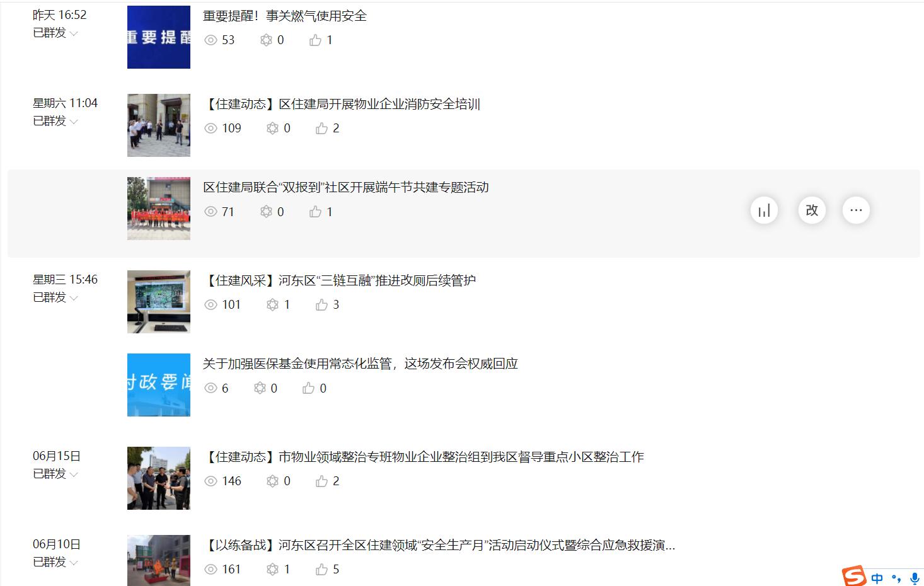
Task: Open data statistics icon for highlighted article
Action: [764, 210]
